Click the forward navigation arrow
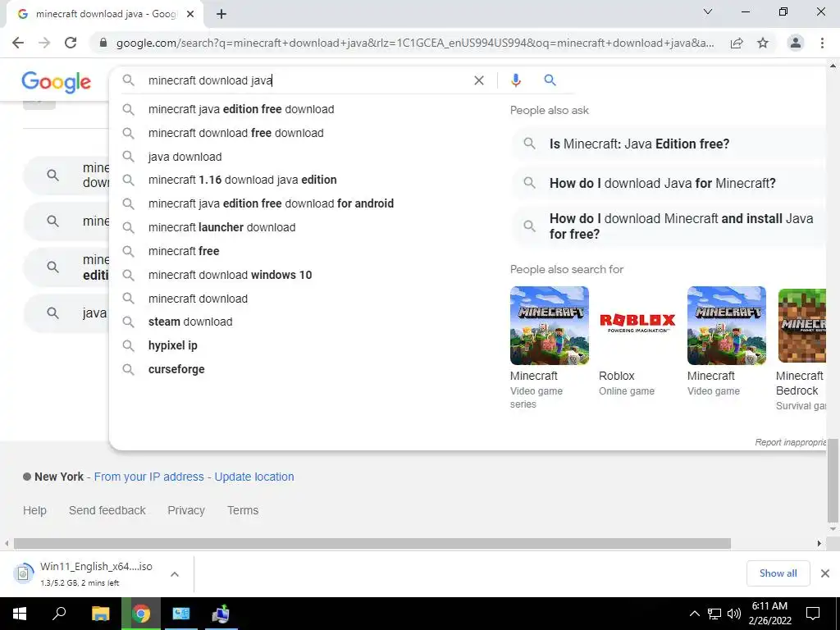840x630 pixels. coord(44,43)
